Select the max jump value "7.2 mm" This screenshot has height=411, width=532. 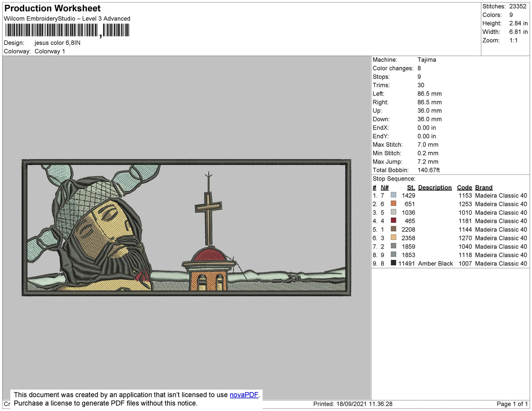click(x=428, y=162)
